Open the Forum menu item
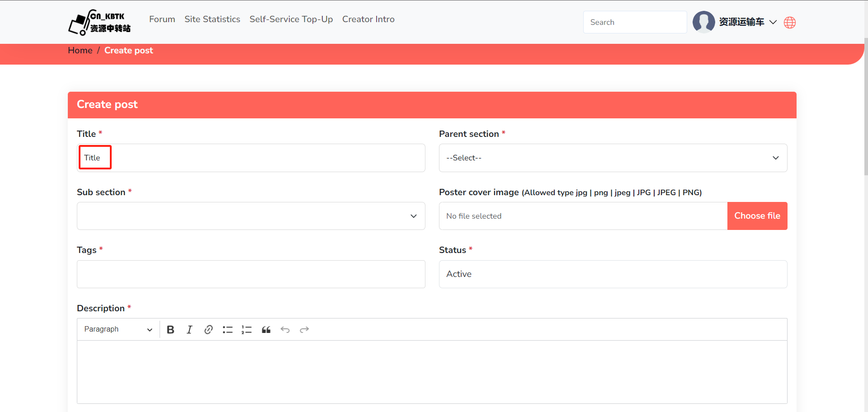Screen dimensions: 868x412 (x=162, y=19)
